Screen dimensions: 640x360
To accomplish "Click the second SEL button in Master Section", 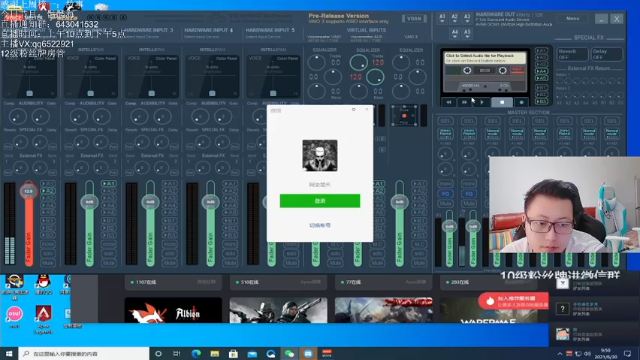I will [x=469, y=121].
